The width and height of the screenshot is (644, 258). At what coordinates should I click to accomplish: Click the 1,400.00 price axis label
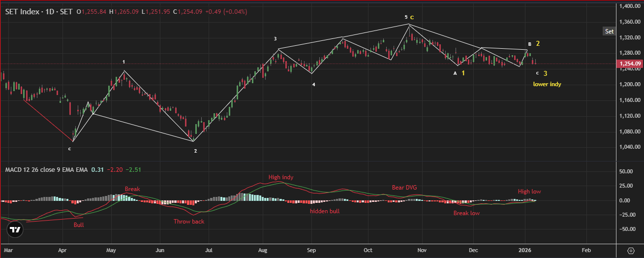(629, 6)
